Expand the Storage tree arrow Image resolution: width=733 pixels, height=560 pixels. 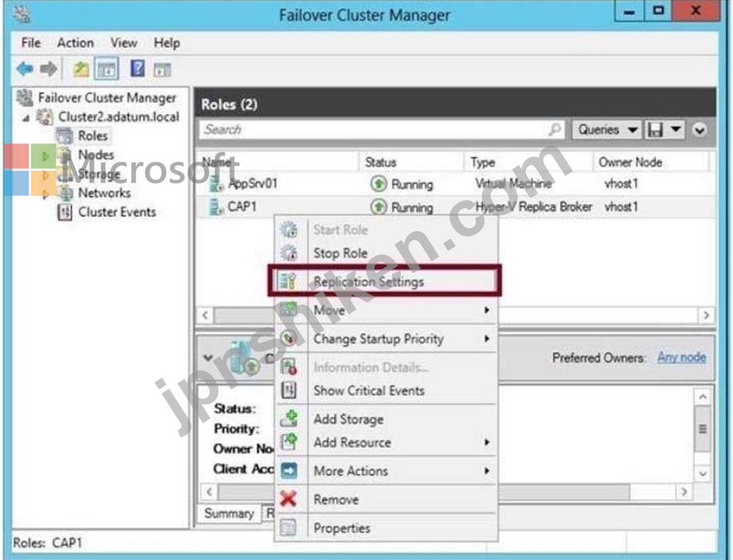(46, 175)
